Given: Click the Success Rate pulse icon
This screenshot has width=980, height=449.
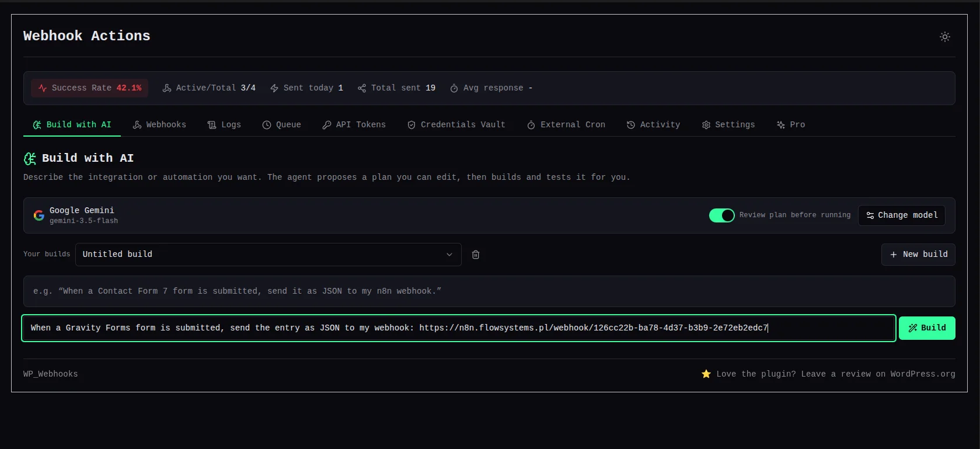Looking at the screenshot, I should tap(43, 88).
